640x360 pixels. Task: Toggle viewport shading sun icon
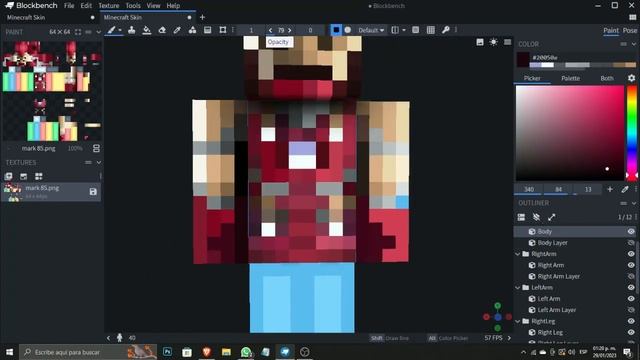pyautogui.click(x=493, y=42)
